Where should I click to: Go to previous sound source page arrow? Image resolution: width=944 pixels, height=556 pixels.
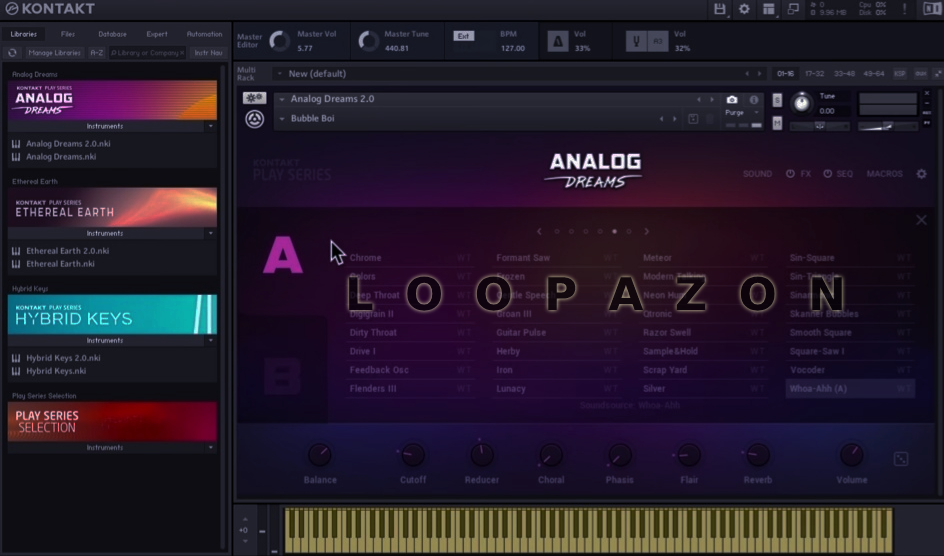click(x=539, y=231)
